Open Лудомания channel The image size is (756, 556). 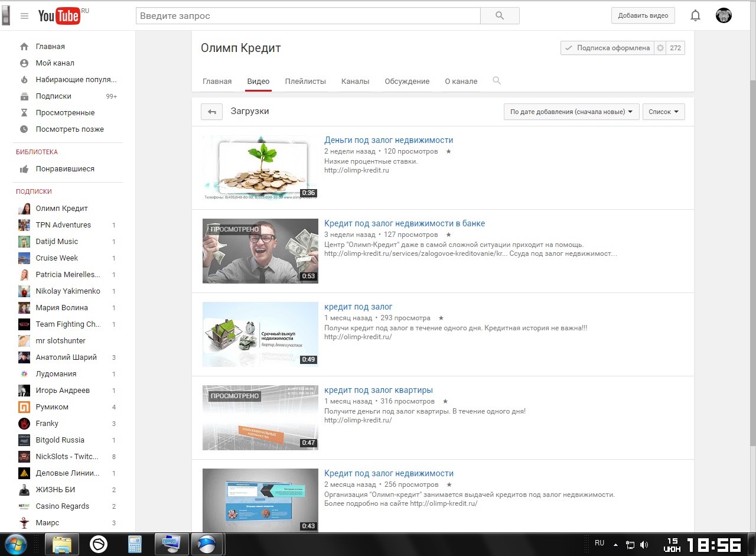(x=56, y=374)
